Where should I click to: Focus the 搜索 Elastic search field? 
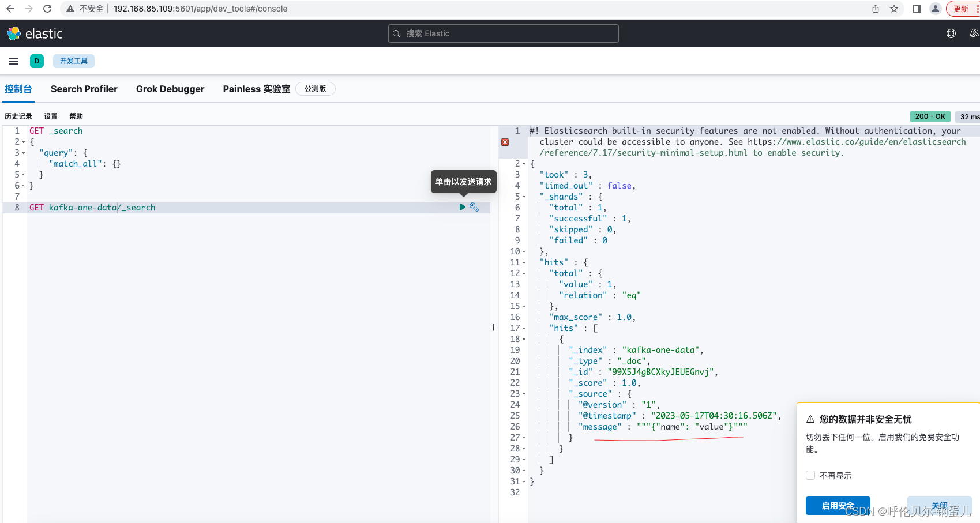[x=504, y=33]
